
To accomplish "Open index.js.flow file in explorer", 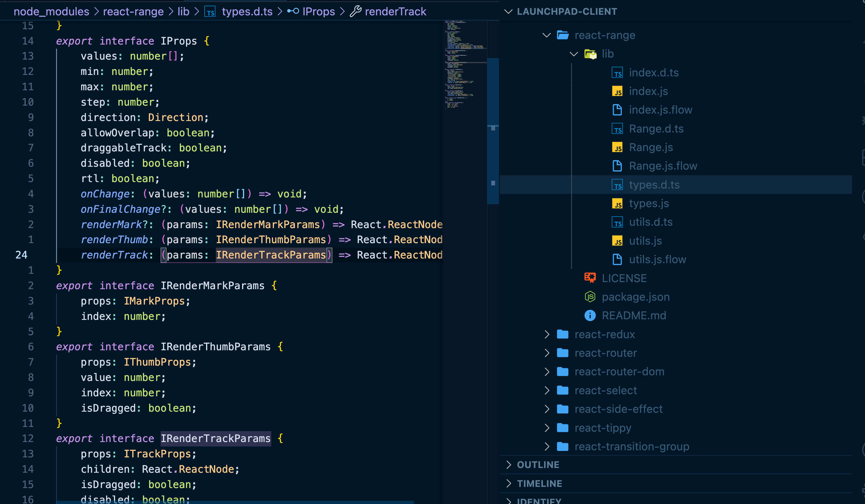I will 660,110.
